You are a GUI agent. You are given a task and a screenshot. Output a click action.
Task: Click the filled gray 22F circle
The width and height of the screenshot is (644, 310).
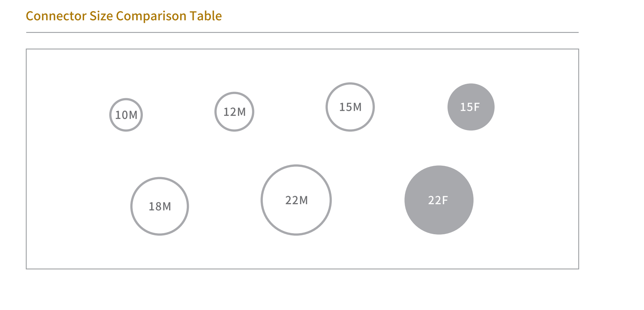pos(439,200)
